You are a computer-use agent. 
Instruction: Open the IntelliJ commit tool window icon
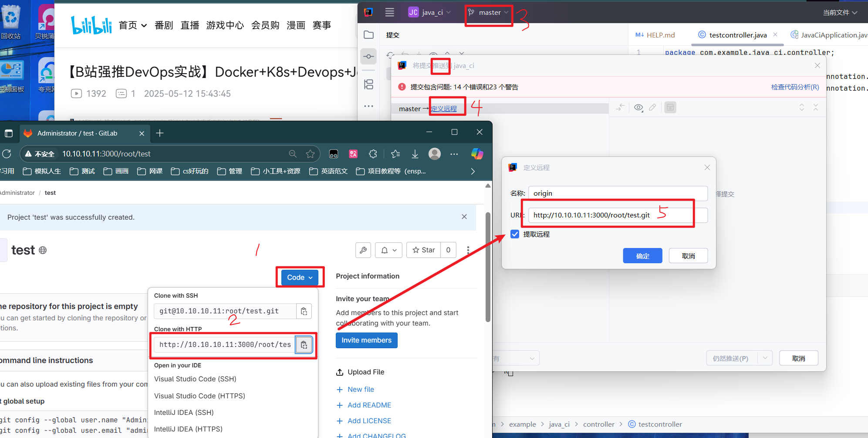[x=368, y=56]
